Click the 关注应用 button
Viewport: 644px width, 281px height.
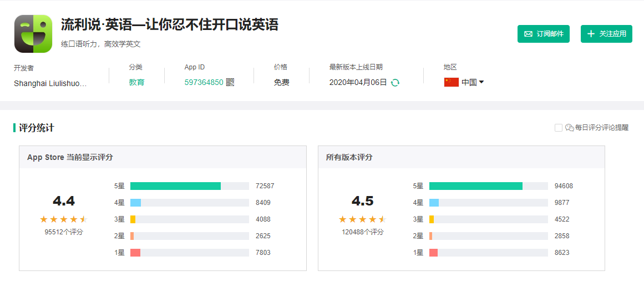(x=606, y=34)
